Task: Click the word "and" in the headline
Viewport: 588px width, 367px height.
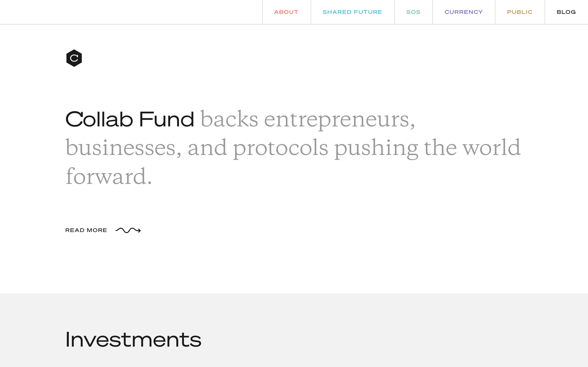Action: click(x=207, y=148)
